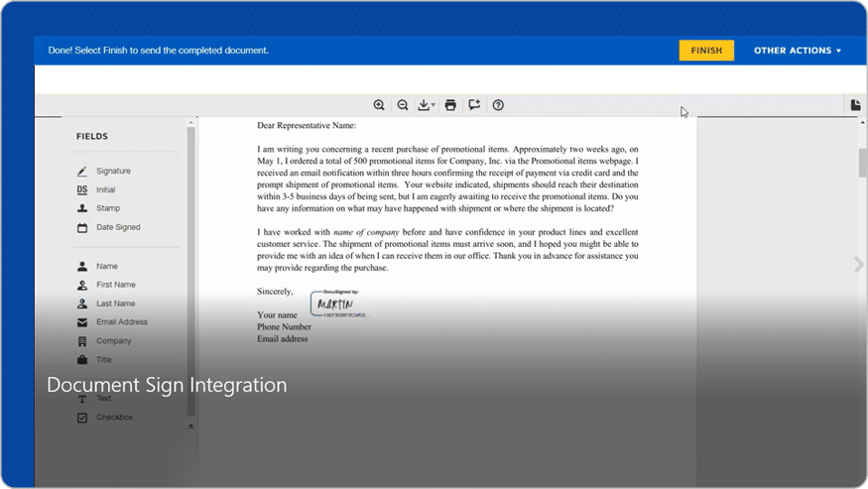Click the comment icon in the toolbar
Viewport: 868px width, 489px height.
coord(474,105)
